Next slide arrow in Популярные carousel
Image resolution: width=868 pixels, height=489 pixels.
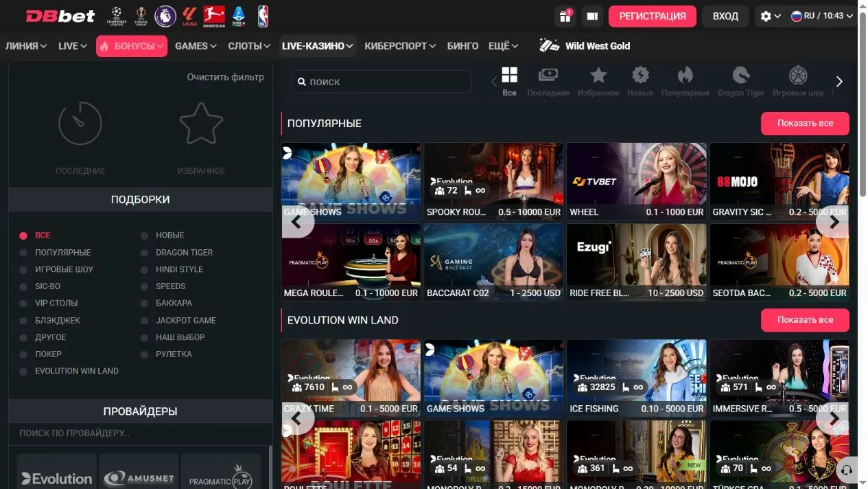834,222
